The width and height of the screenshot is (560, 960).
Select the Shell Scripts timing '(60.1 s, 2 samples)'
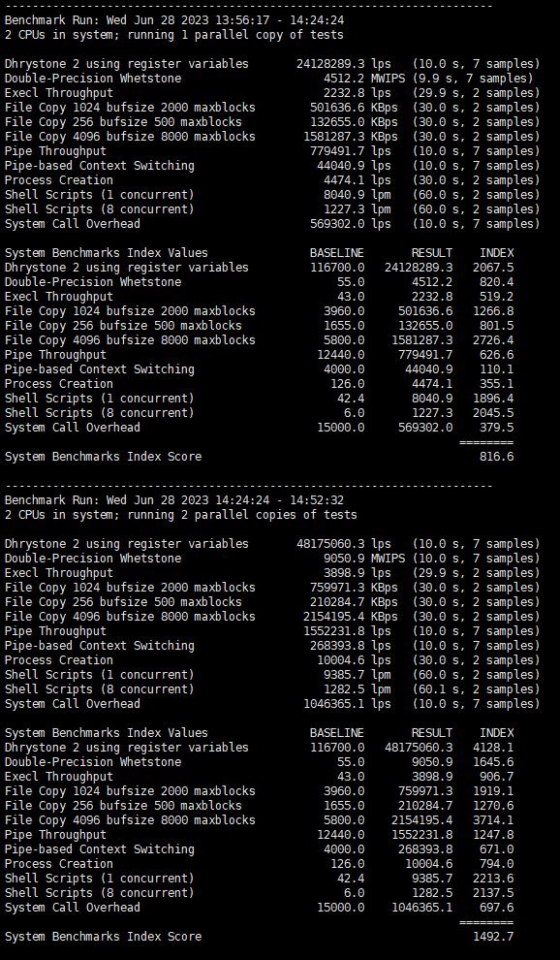click(476, 689)
